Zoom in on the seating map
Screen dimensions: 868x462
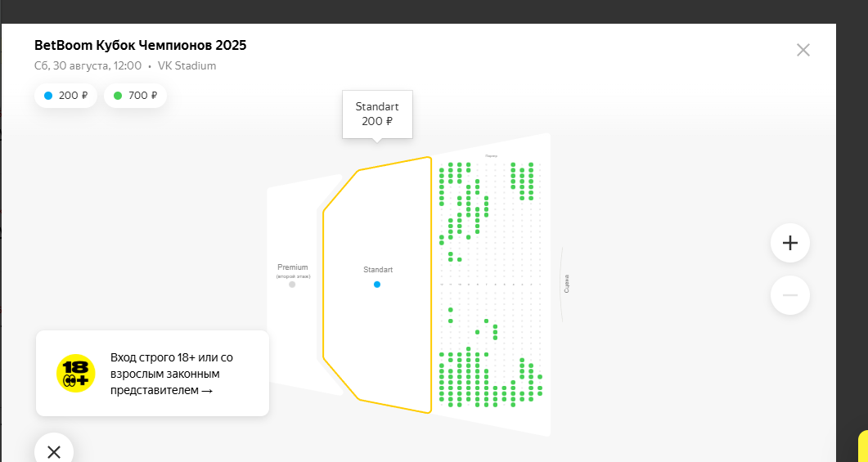click(790, 243)
